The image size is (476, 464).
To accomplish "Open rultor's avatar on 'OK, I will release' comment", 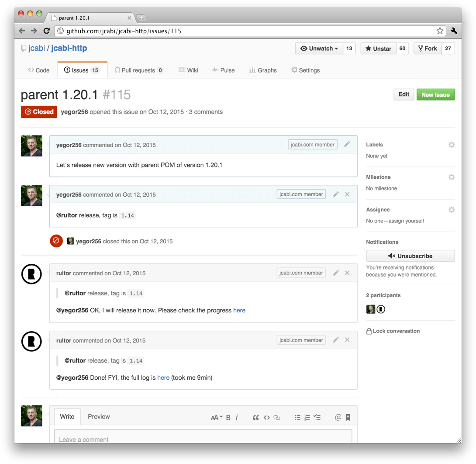I will pyautogui.click(x=31, y=274).
